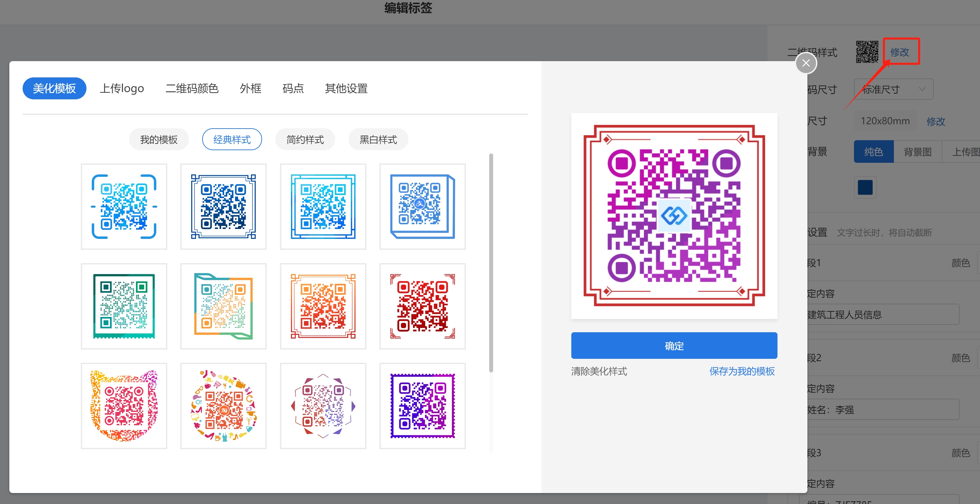
Task: Go to the 其他设置 tab
Action: (346, 89)
